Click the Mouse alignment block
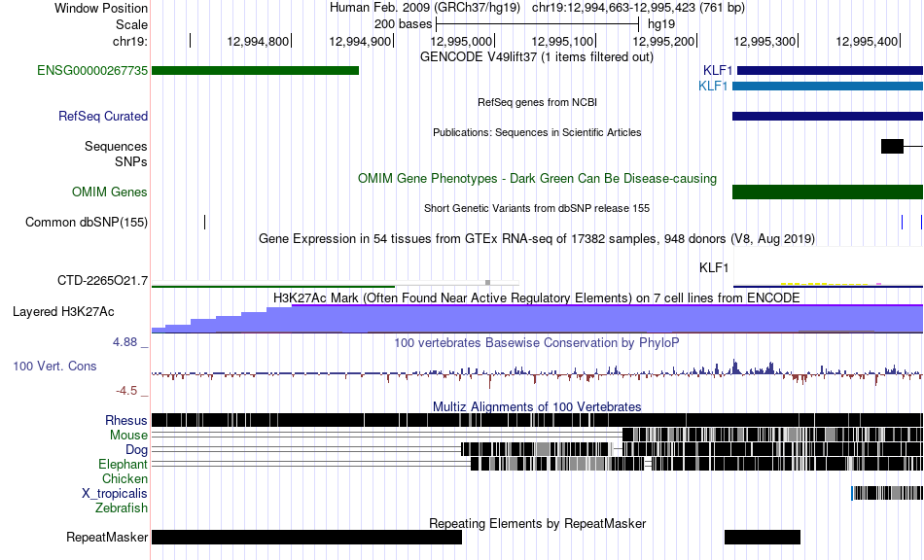This screenshot has height=560, width=924. tap(772, 435)
